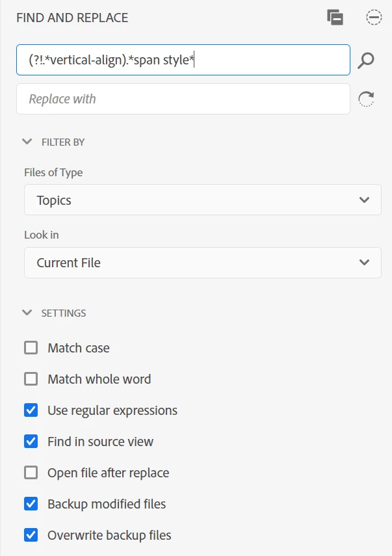Open the Files of Type dropdown
Image resolution: width=392 pixels, height=556 pixels.
click(202, 200)
